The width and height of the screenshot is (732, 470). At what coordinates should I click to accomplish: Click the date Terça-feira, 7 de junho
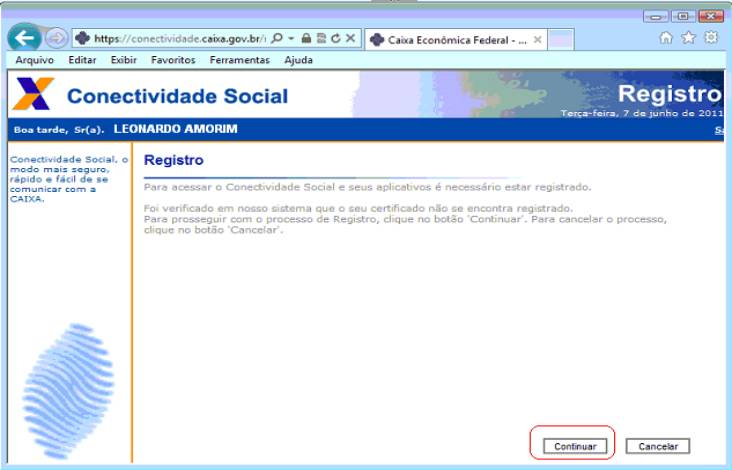pos(642,113)
